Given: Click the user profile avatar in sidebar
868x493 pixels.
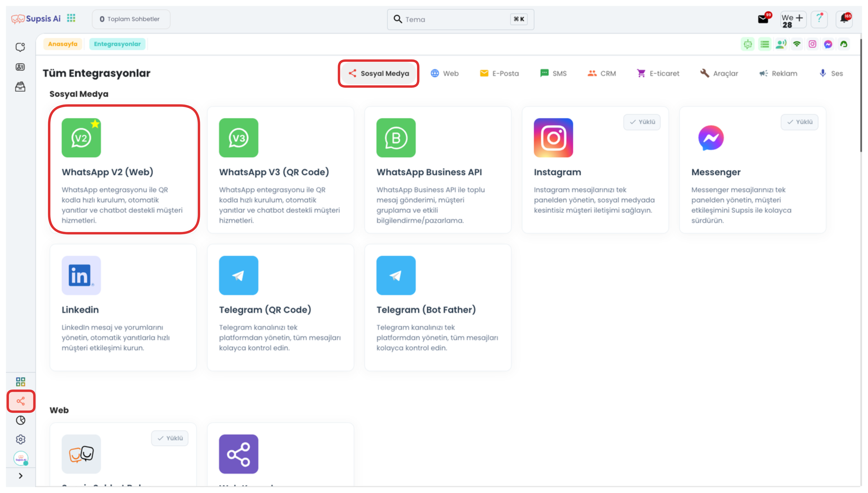Looking at the screenshot, I should tap(21, 458).
